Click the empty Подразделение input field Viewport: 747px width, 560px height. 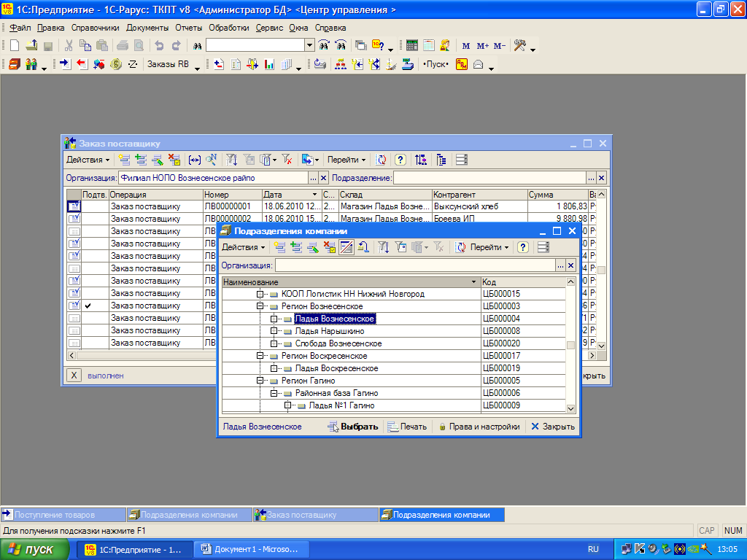point(489,178)
